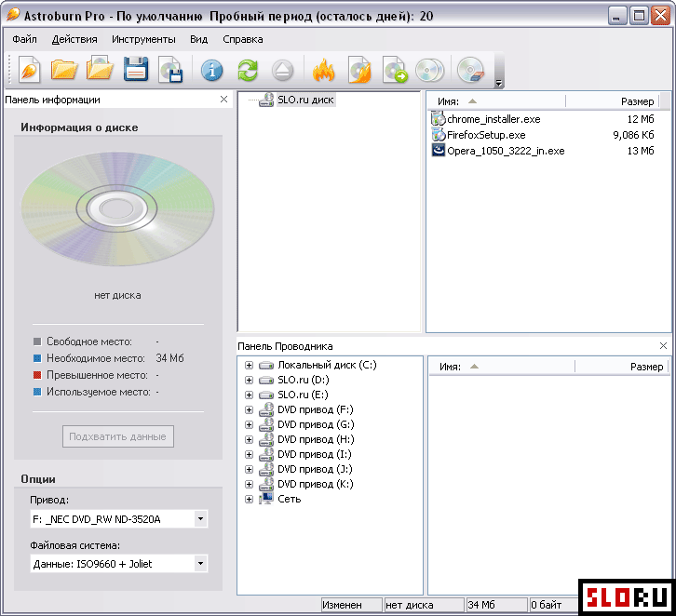Image resolution: width=676 pixels, height=616 pixels.
Task: Open the Привод drive dropdown
Action: click(200, 518)
